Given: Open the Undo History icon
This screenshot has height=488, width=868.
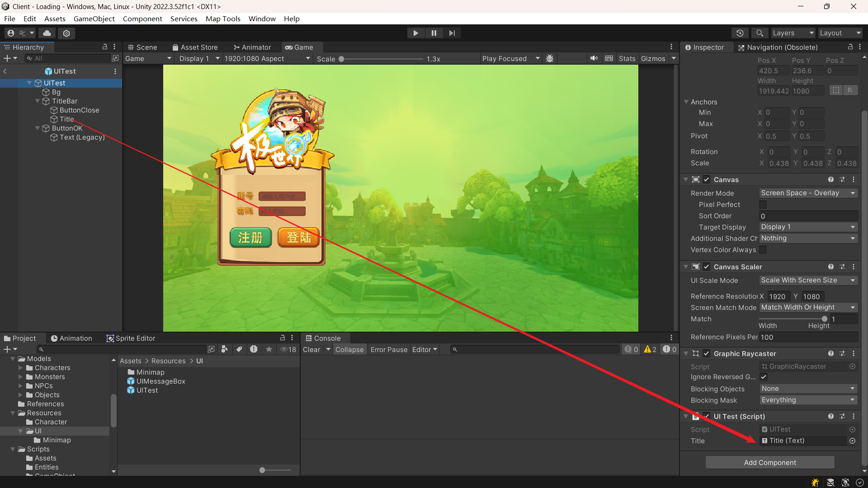Looking at the screenshot, I should point(740,33).
